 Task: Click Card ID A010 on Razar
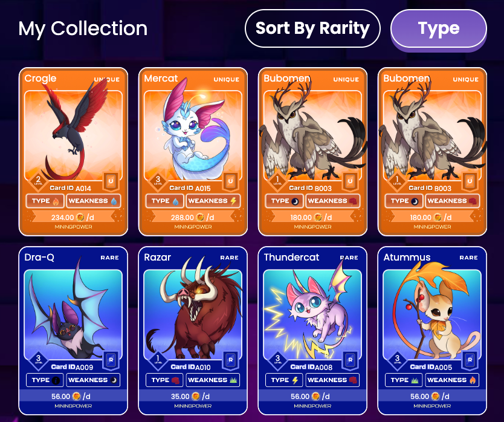(x=190, y=367)
